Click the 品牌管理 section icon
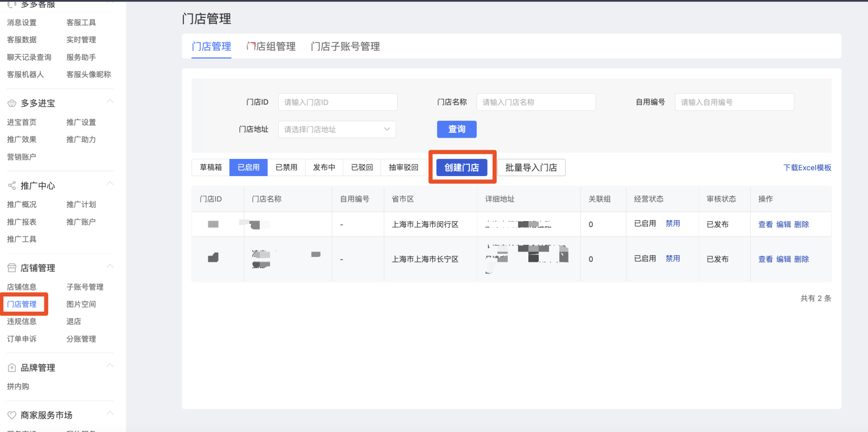The width and height of the screenshot is (868, 432). pos(11,368)
